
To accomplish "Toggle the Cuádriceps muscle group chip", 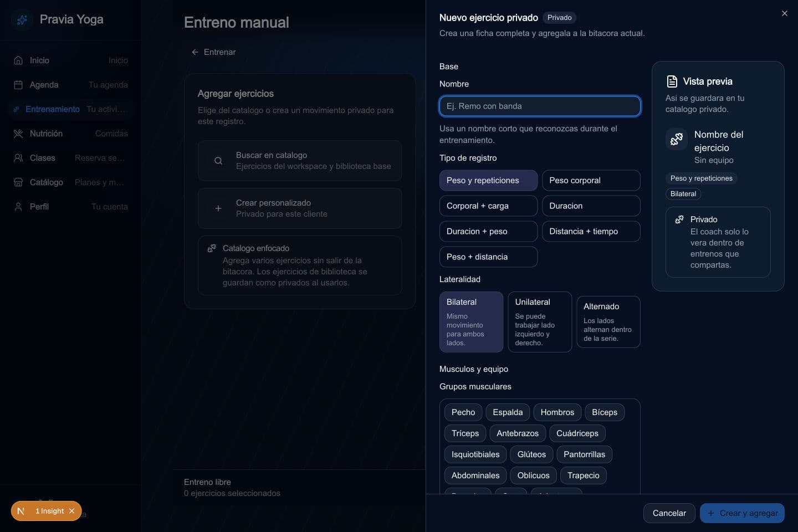I will (577, 433).
